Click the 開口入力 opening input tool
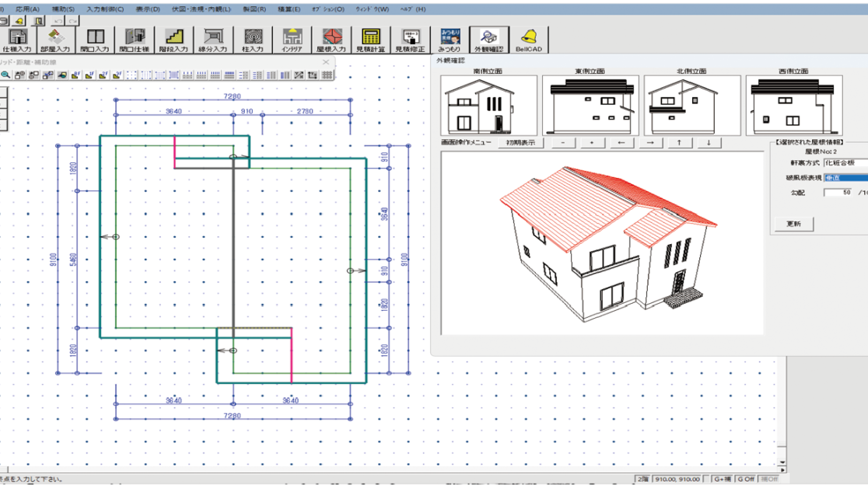 (95, 40)
